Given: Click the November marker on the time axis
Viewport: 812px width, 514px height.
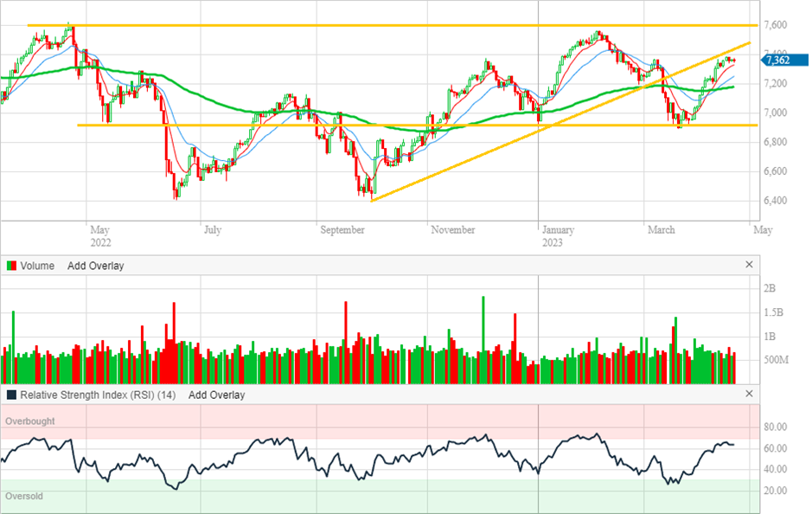Looking at the screenshot, I should pyautogui.click(x=452, y=230).
